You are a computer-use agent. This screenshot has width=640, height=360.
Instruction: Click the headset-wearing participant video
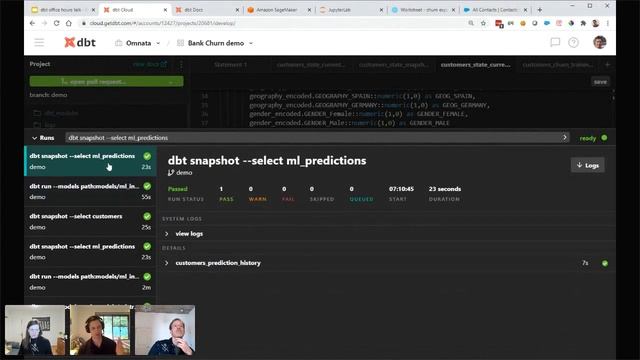[x=100, y=330]
